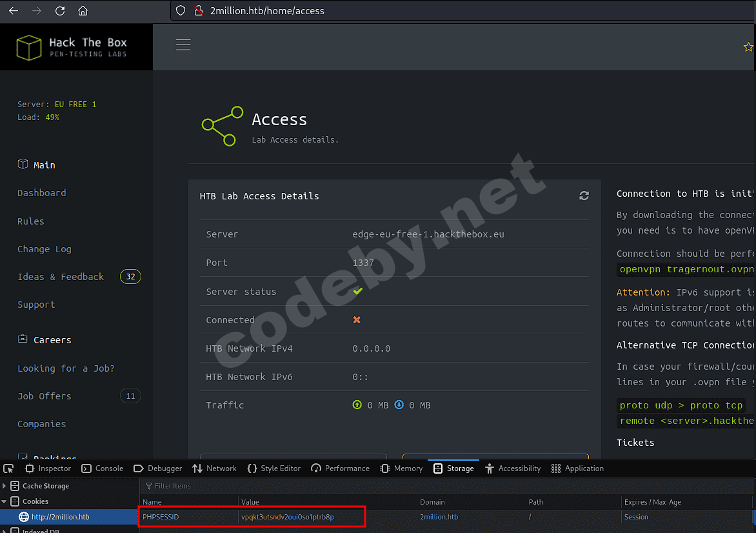Open the Change Log link
The image size is (756, 533).
click(45, 249)
